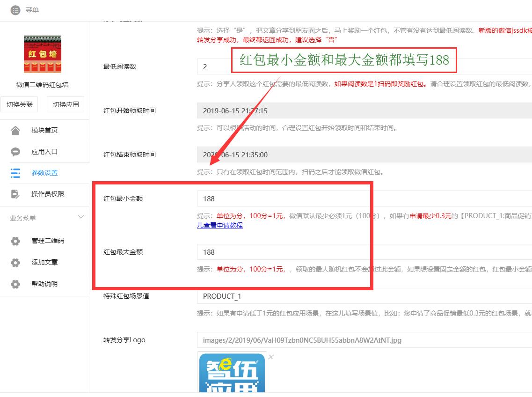This screenshot has width=532, height=397.
Task: Remove the logo image with X icon
Action: click(271, 357)
